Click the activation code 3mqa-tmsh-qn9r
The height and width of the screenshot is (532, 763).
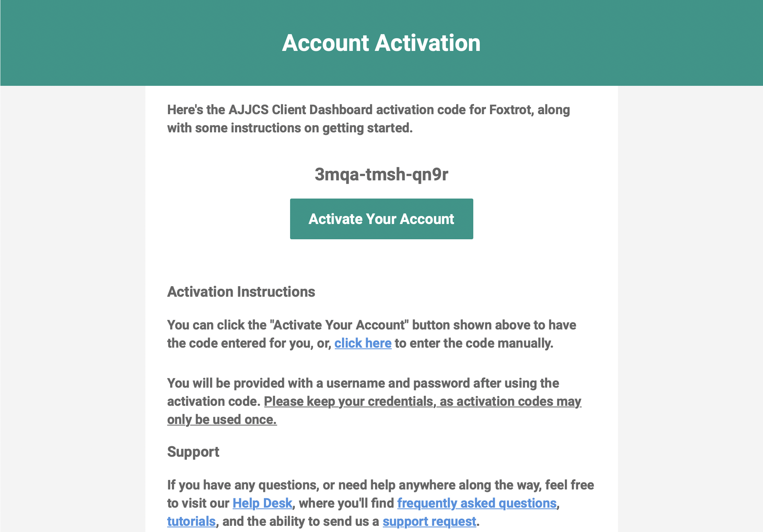[381, 174]
